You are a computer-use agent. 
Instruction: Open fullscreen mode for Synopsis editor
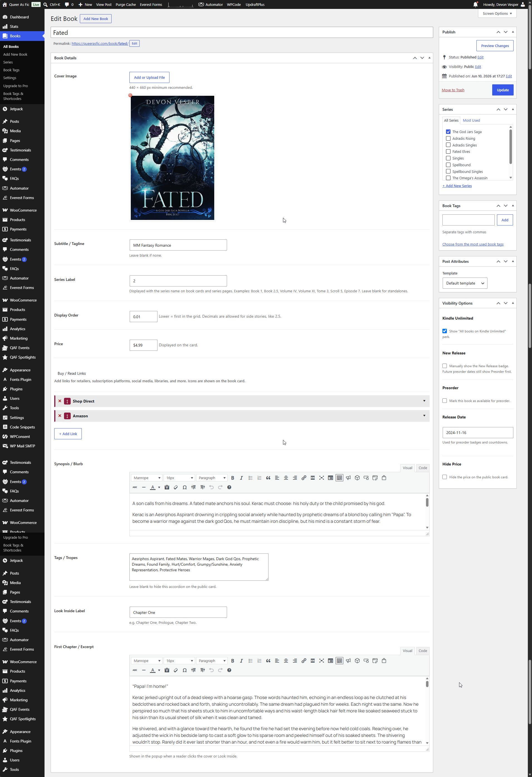point(321,478)
